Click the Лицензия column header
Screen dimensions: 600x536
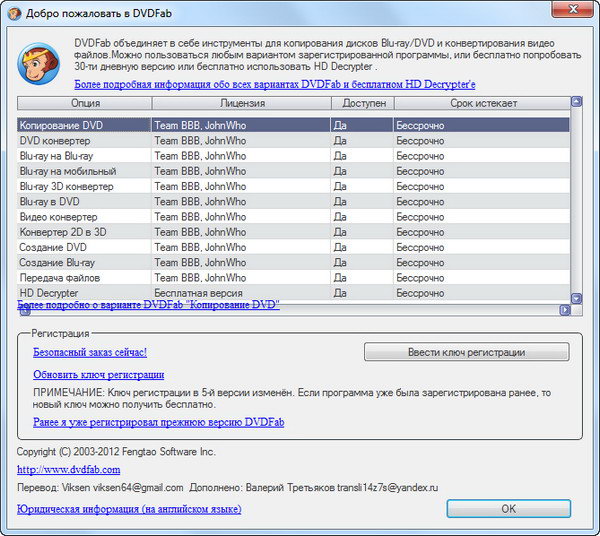click(241, 102)
